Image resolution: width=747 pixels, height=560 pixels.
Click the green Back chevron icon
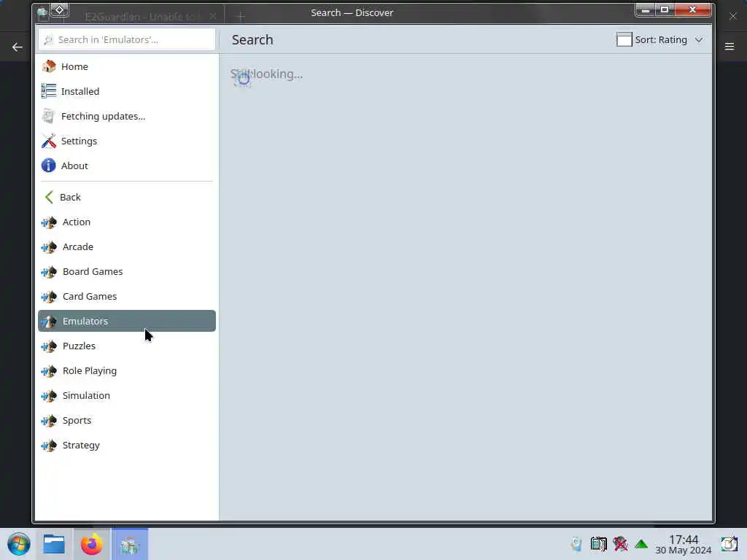click(49, 197)
